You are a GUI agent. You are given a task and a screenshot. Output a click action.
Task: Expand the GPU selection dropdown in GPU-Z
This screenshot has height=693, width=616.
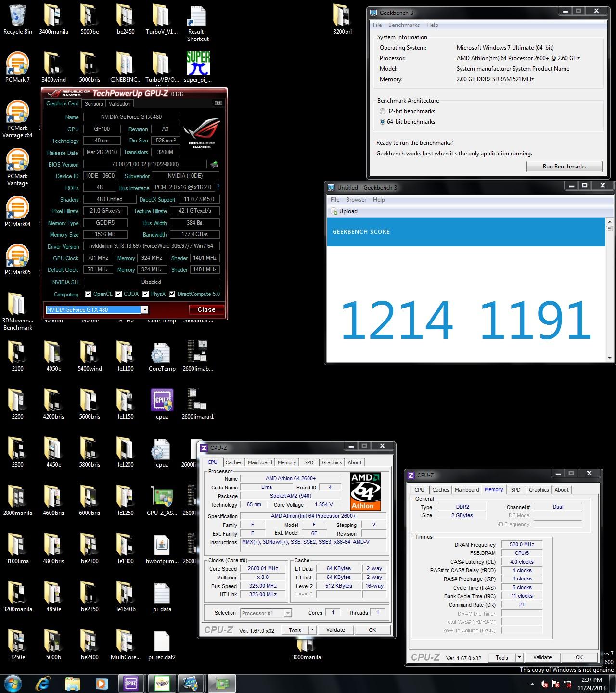click(x=144, y=310)
